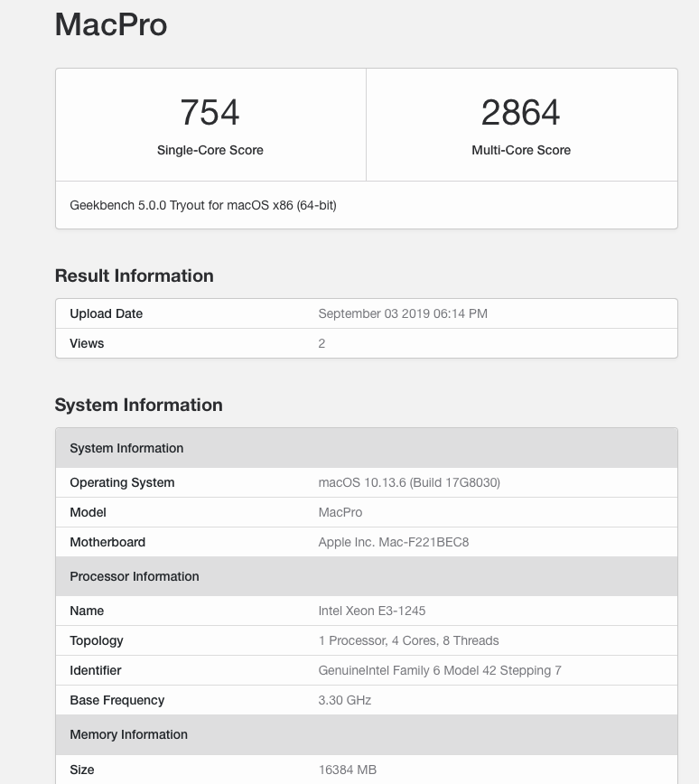Select the multi-core score 2864

(520, 112)
